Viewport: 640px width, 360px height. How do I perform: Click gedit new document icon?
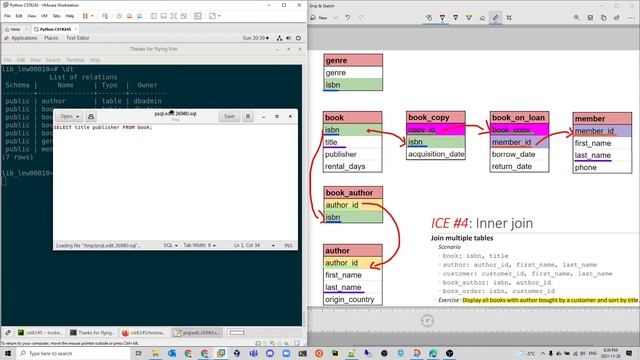[91, 116]
